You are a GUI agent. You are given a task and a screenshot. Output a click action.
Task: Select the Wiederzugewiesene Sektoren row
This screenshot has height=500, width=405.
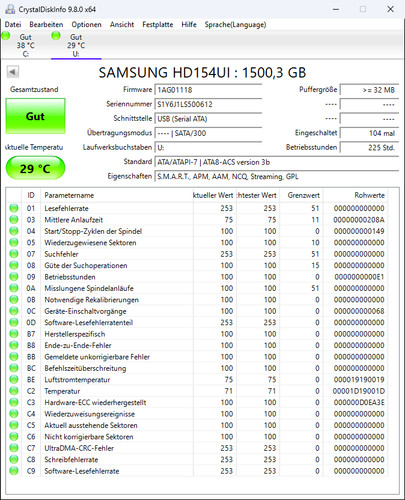pyautogui.click(x=197, y=243)
